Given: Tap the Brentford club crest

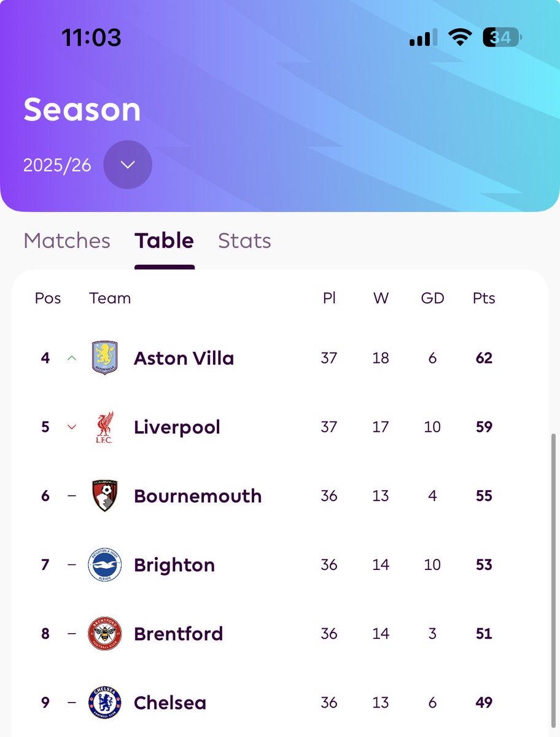Looking at the screenshot, I should tap(104, 634).
